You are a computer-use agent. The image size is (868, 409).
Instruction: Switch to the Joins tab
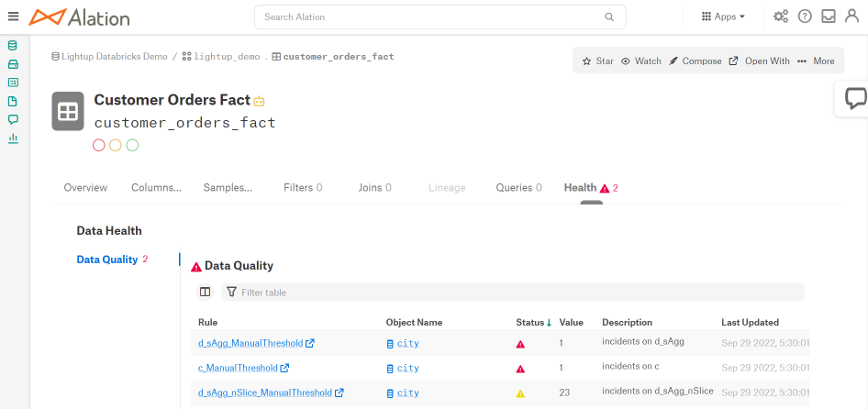pos(374,188)
